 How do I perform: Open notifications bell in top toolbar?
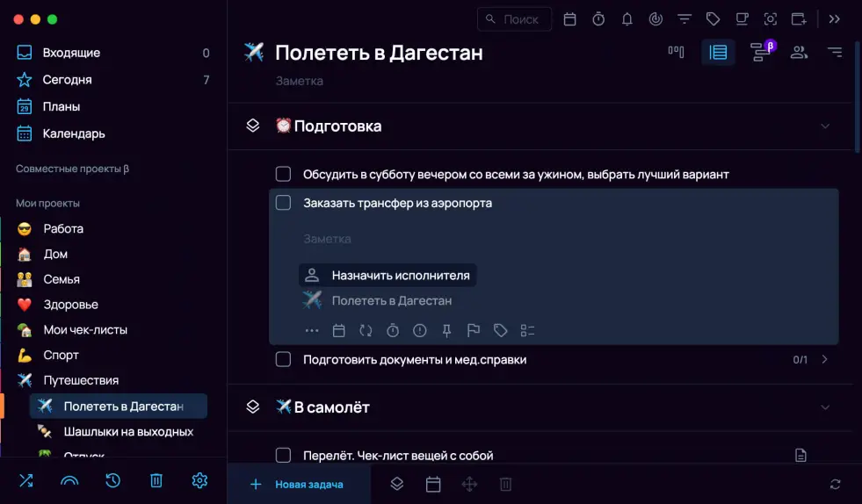627,18
